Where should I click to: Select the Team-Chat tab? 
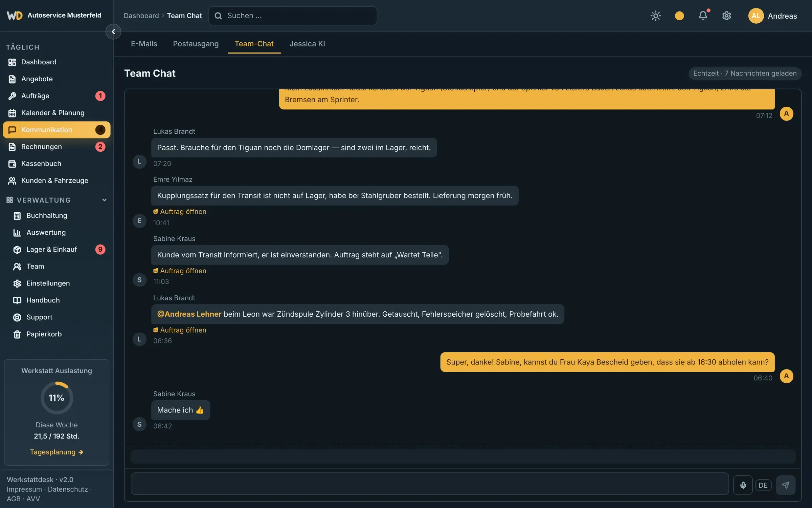click(254, 44)
